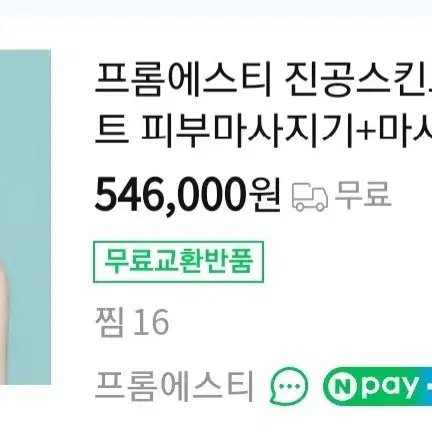Click the word 프롬에스티 at title start

click(182, 80)
